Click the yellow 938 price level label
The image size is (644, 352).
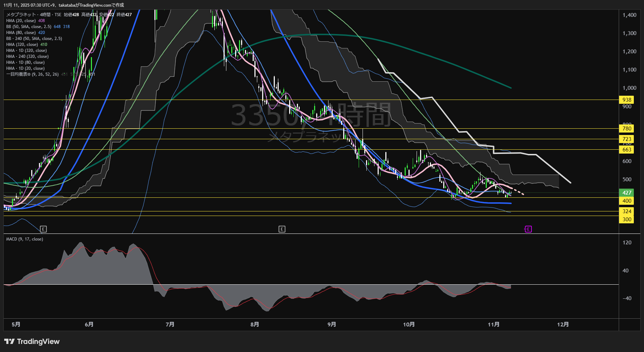(x=626, y=100)
